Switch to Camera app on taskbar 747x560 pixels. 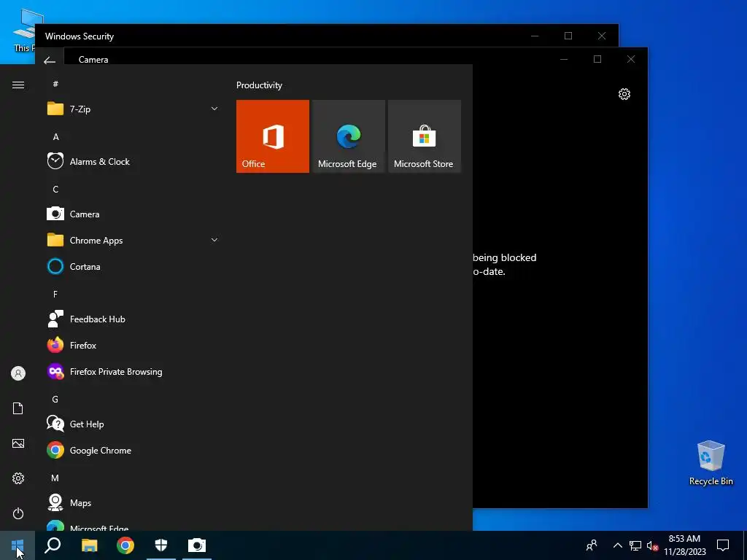[197, 545]
